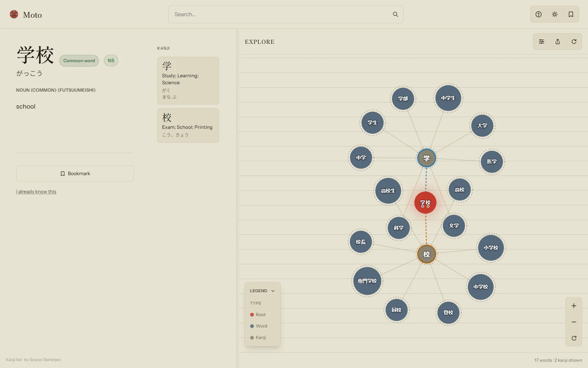Select the red root node 学校
Image resolution: width=588 pixels, height=368 pixels.
(425, 202)
